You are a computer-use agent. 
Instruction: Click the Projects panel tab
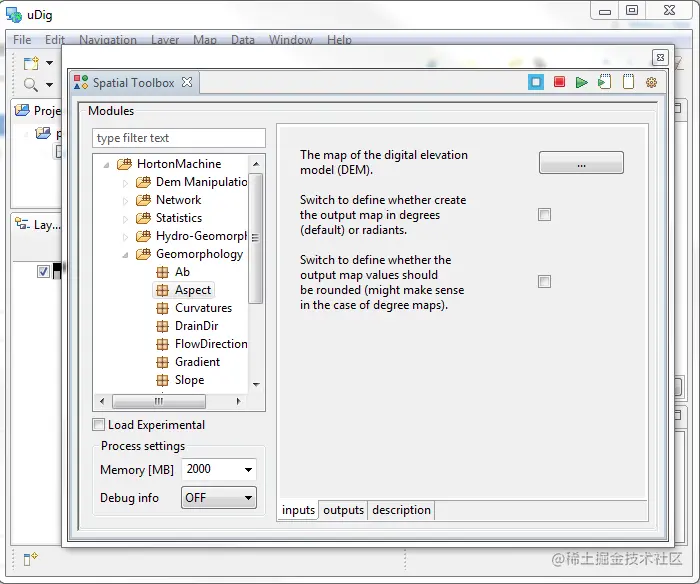38,110
